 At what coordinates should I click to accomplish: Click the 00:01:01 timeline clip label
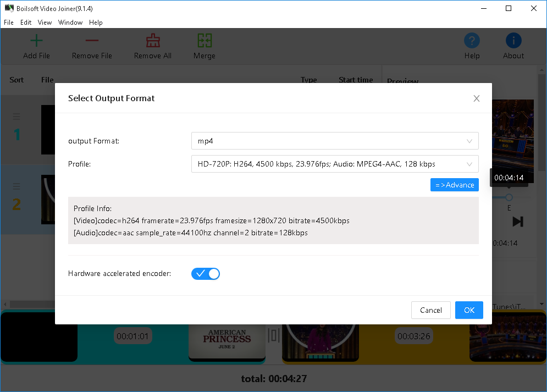pyautogui.click(x=132, y=336)
